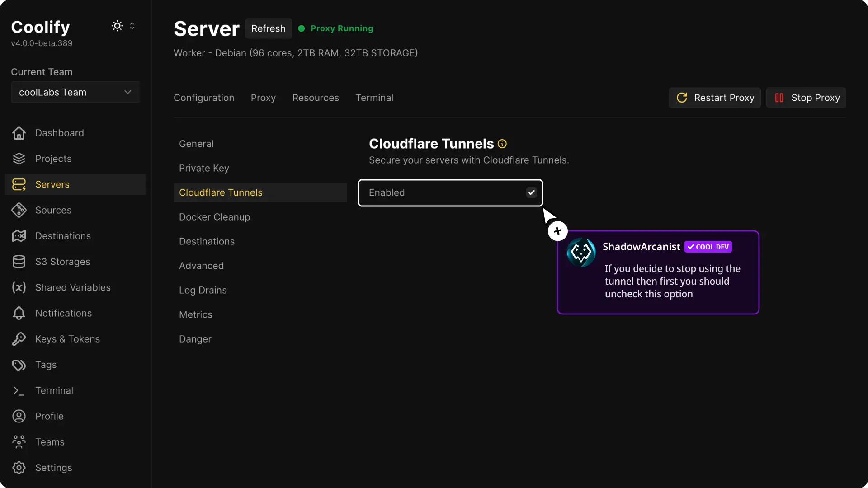Click the Dashboard home icon
868x488 pixels.
pos(19,133)
